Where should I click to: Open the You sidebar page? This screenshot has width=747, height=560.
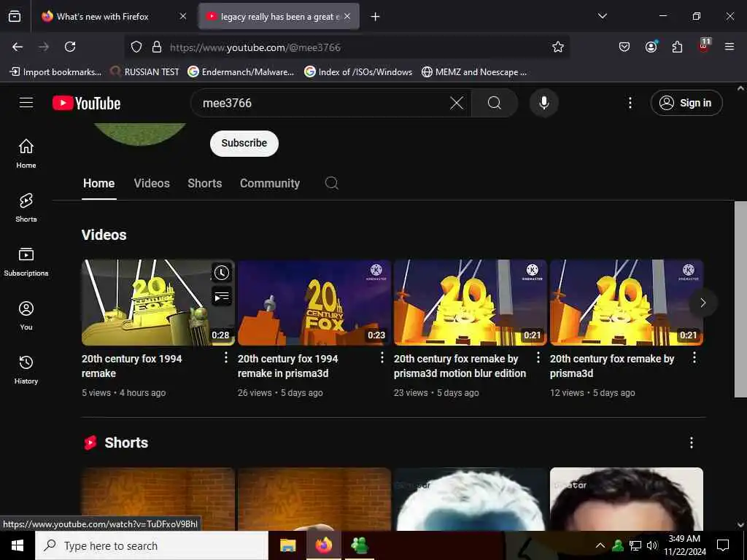pyautogui.click(x=26, y=315)
